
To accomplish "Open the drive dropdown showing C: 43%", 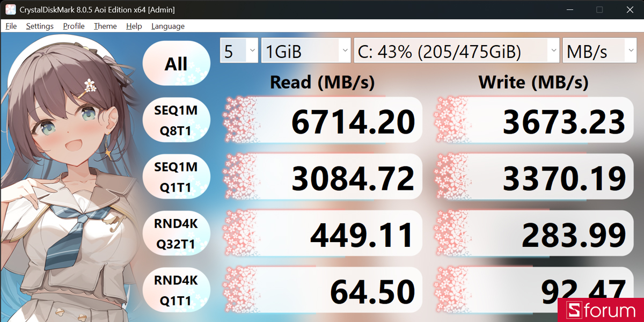I will 457,50.
